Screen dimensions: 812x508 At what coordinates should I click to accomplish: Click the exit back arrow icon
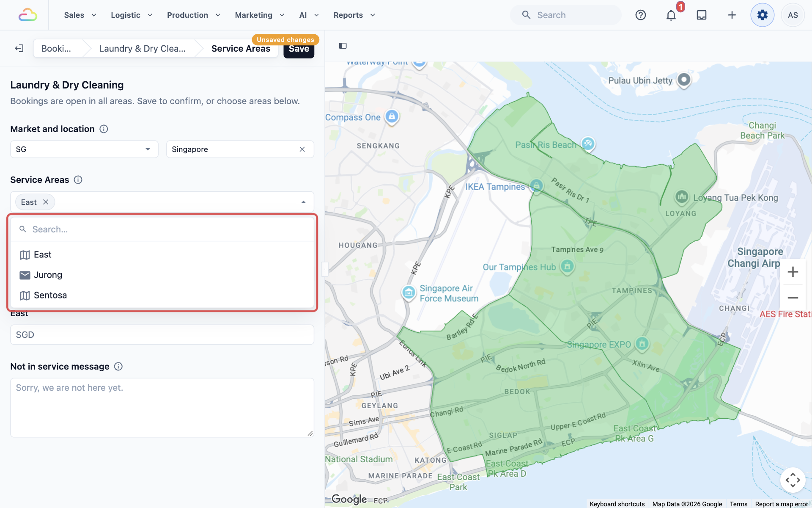point(19,48)
